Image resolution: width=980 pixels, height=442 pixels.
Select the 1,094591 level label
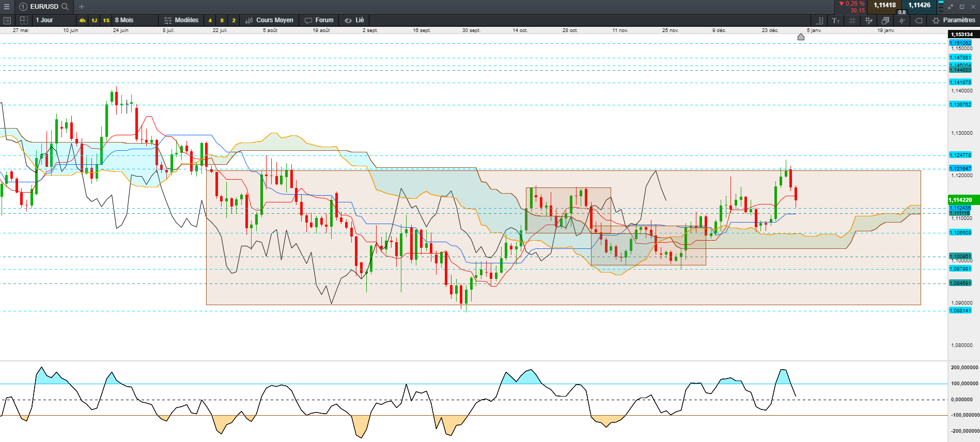[960, 283]
